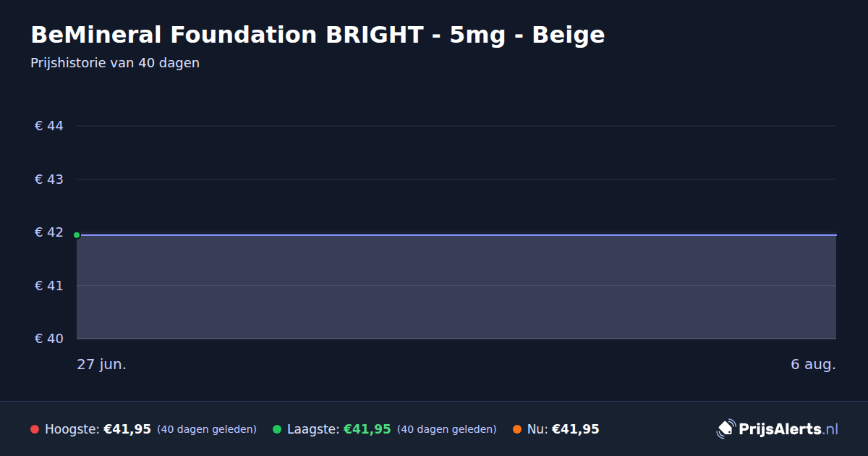
Task: Click the PrijsAlerts bell logo icon
Action: (x=726, y=429)
